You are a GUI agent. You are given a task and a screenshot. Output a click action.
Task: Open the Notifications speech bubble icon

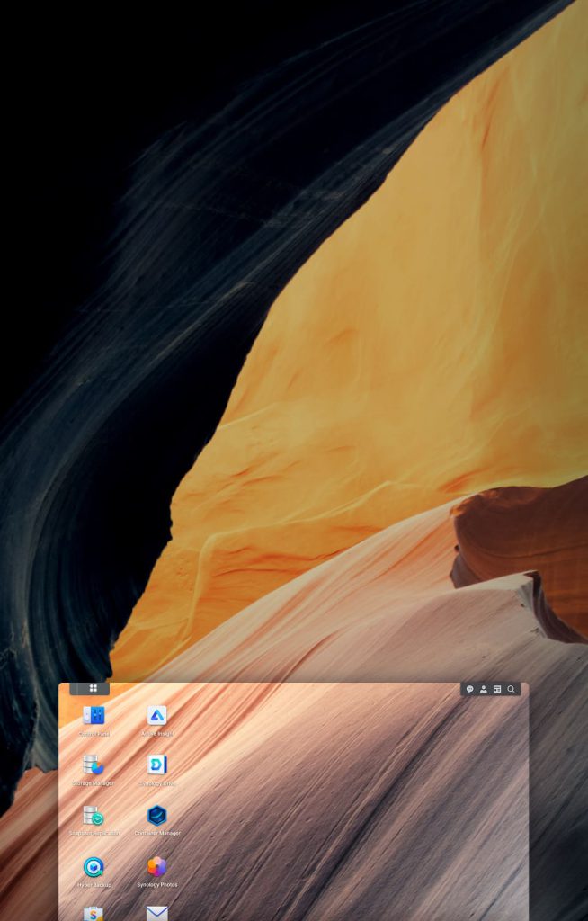469,689
